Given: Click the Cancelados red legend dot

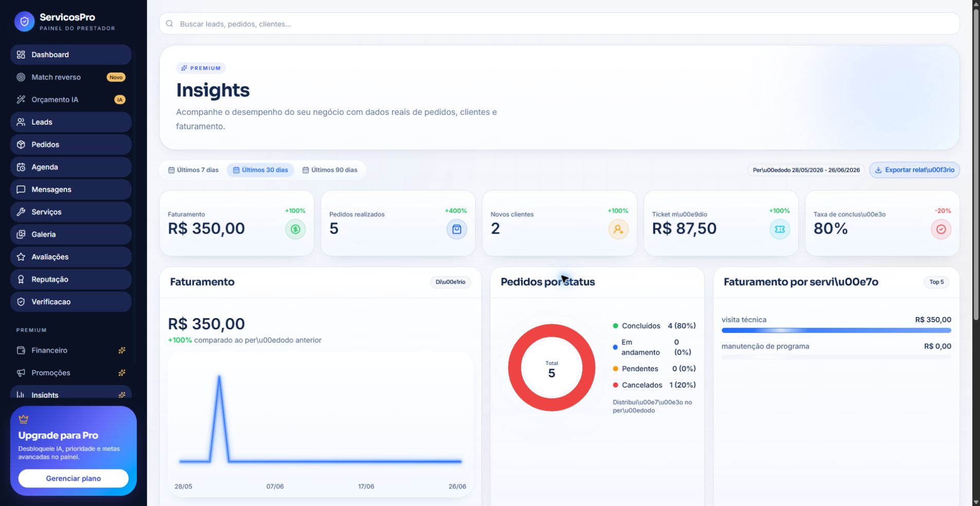Looking at the screenshot, I should (615, 385).
